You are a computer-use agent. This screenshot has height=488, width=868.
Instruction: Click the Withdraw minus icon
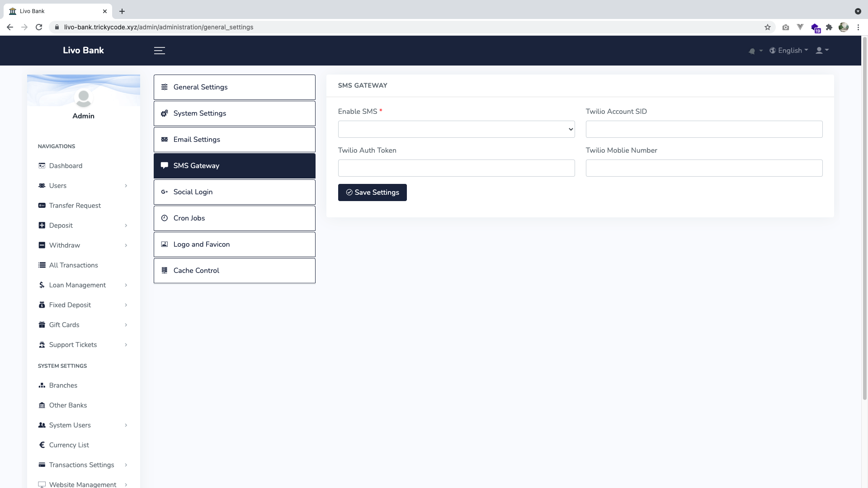click(x=42, y=245)
